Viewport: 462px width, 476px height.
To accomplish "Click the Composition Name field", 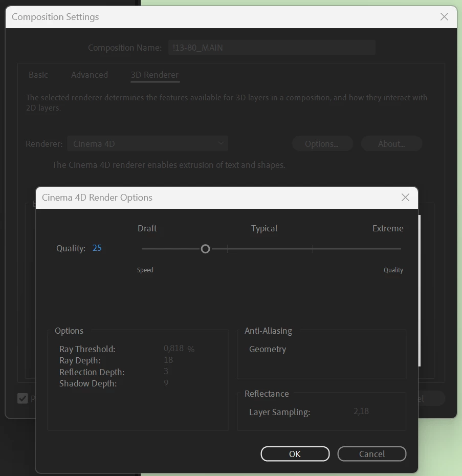I will point(272,48).
